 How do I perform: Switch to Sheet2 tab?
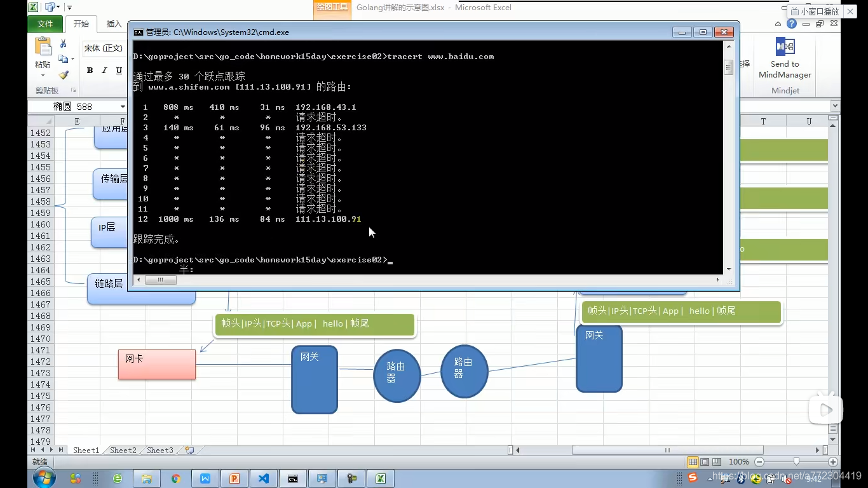(123, 451)
